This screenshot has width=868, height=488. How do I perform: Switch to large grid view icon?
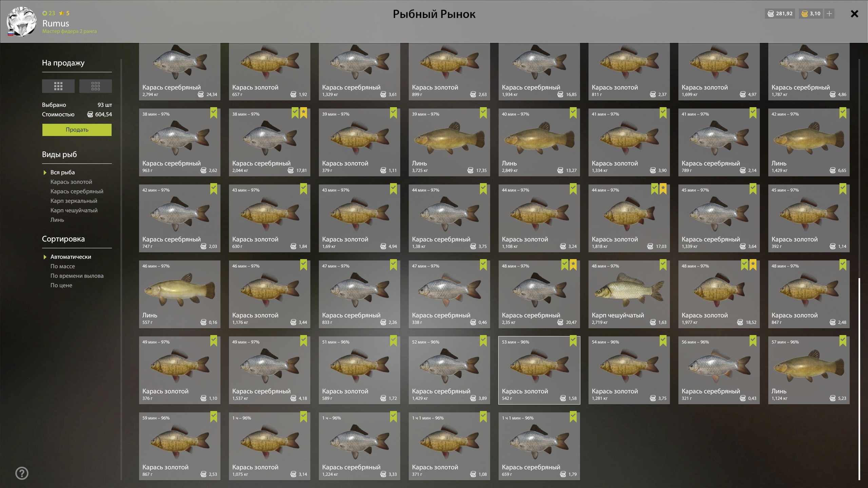point(58,86)
